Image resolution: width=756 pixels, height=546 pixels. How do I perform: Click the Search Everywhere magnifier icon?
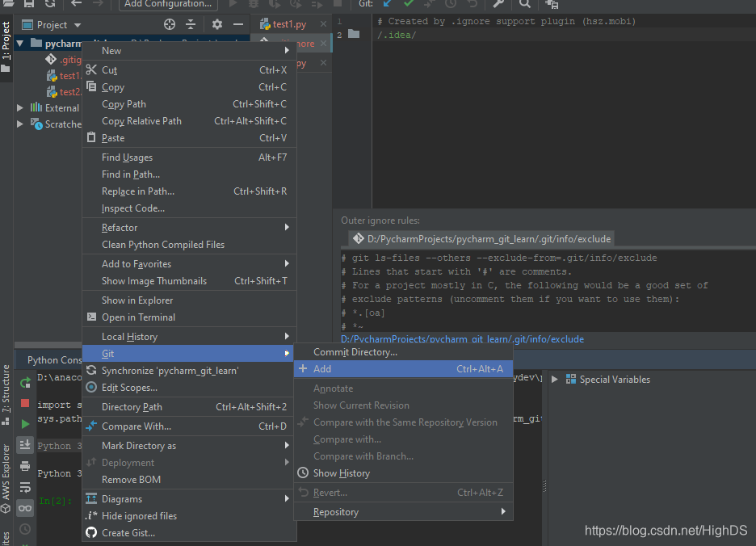click(525, 3)
